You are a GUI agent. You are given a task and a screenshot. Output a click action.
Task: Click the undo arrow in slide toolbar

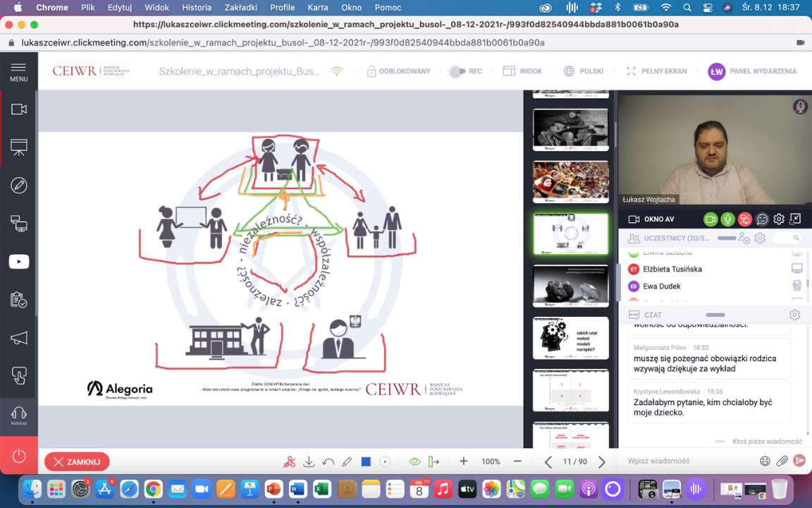point(328,462)
